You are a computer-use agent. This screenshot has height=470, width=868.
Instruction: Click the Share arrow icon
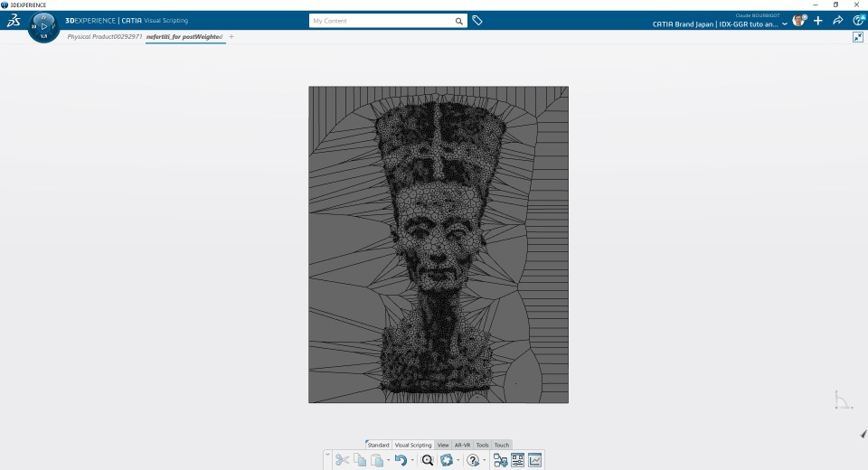(838, 21)
